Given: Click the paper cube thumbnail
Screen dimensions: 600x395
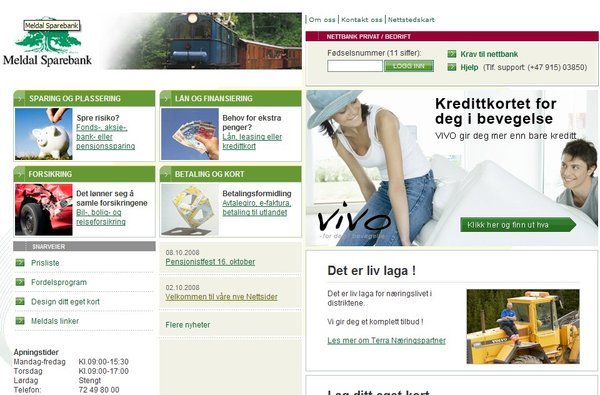Looking at the screenshot, I should click(x=190, y=210).
